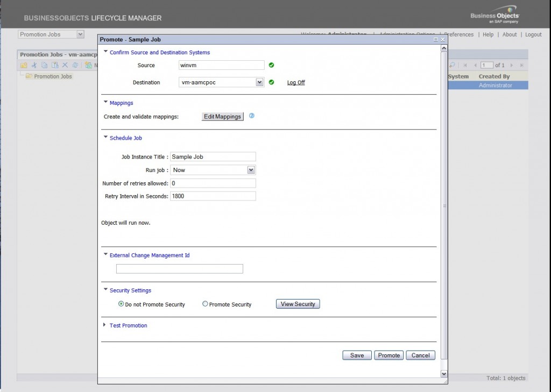Select the Administrator row in job list
Image resolution: width=551 pixels, height=392 pixels.
point(488,85)
